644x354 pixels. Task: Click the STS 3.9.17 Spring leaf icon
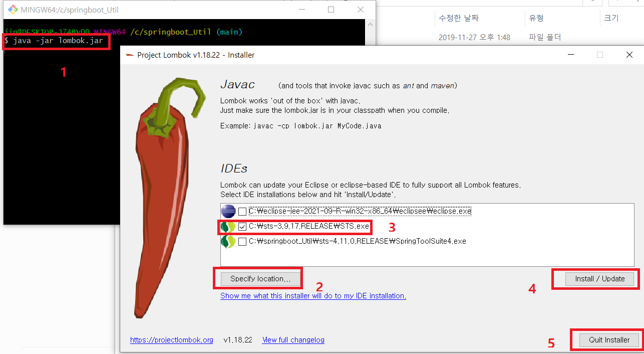[228, 227]
